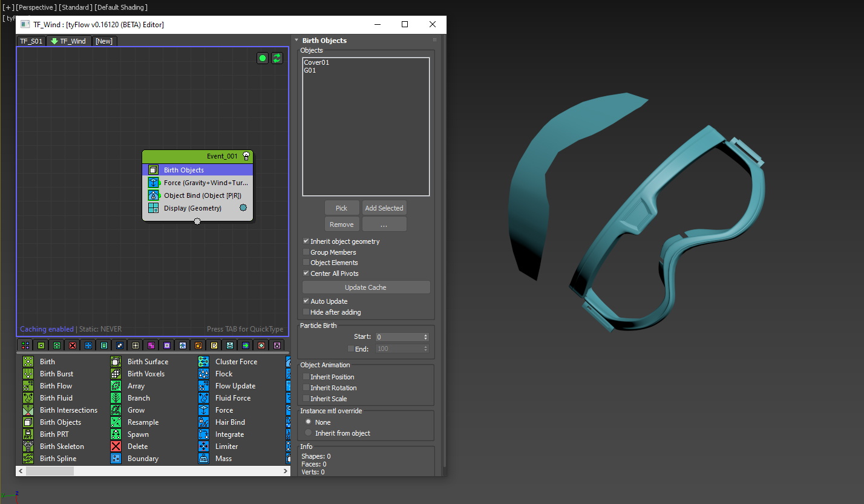This screenshot has height=504, width=864.
Task: Open the [+] viewport menu
Action: (x=8, y=7)
